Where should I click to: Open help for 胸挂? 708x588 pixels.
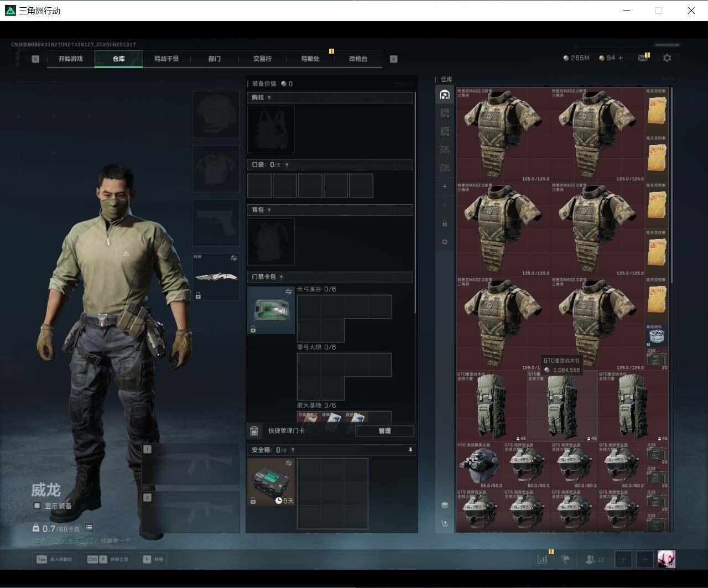click(x=269, y=97)
